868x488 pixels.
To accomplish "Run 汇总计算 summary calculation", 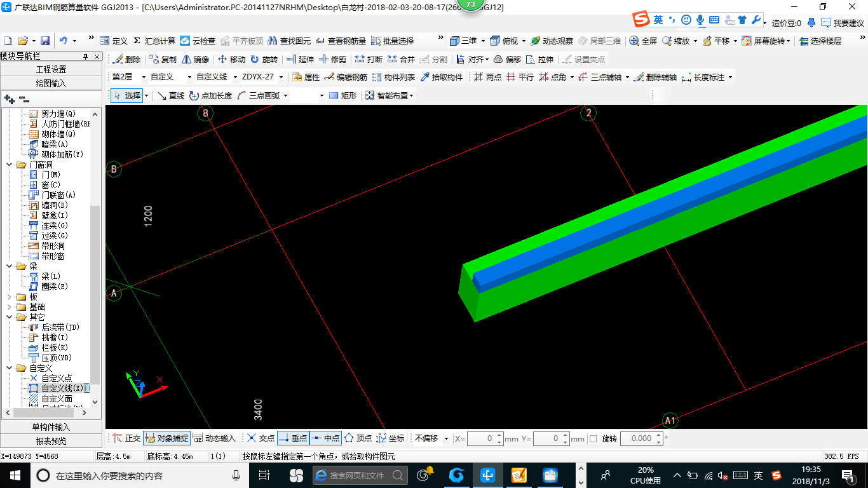I will [x=154, y=41].
